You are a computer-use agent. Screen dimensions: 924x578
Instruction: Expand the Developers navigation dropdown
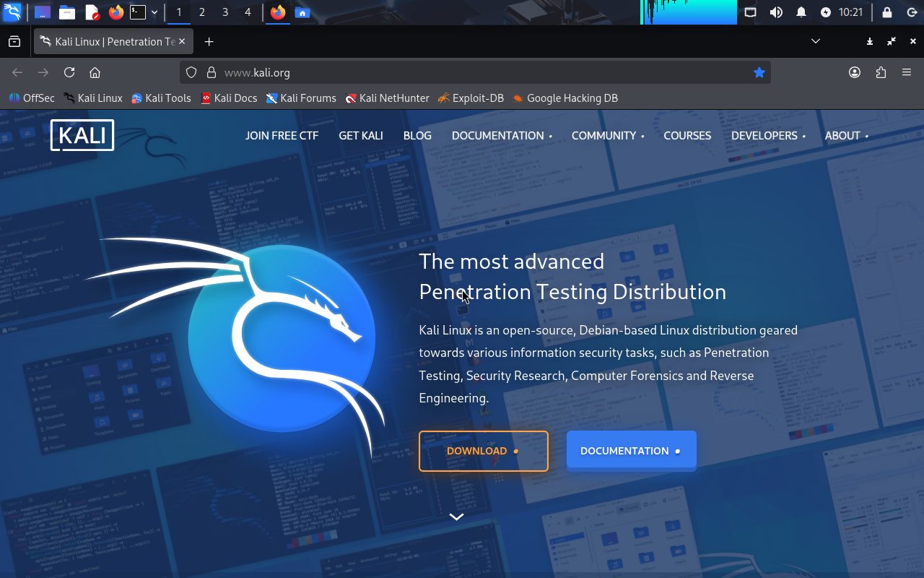coord(767,136)
